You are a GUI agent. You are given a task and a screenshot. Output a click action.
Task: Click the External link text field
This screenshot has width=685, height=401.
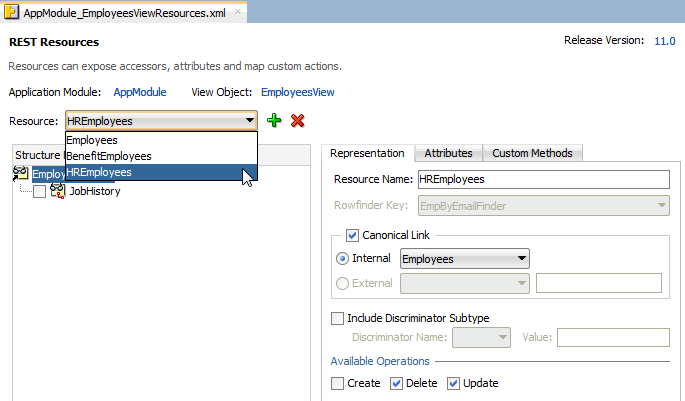[599, 283]
